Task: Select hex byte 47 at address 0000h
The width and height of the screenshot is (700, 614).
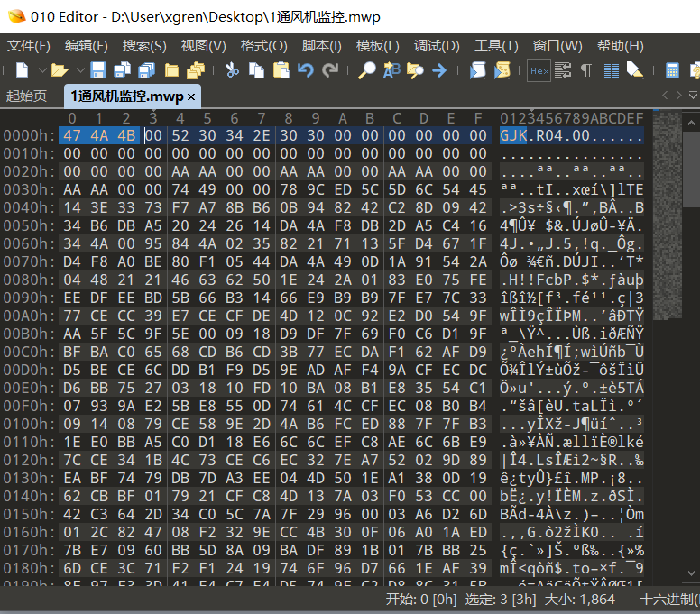Action: pyautogui.click(x=72, y=135)
